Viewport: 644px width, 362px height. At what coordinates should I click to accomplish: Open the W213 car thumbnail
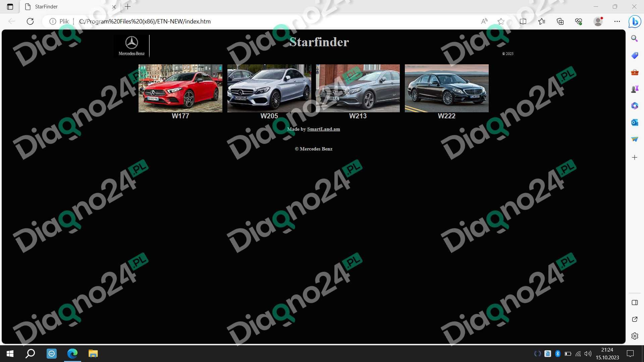click(358, 88)
